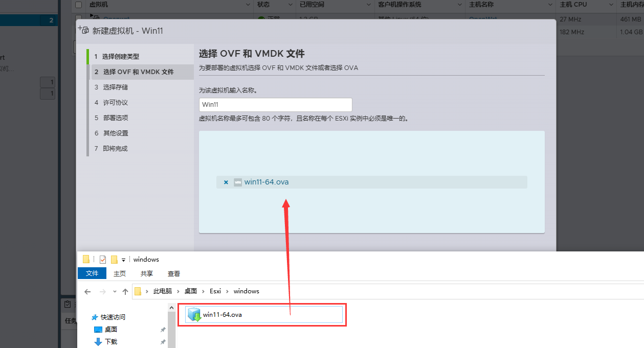Navigate to 此电脑 in the address bar
The width and height of the screenshot is (644, 348).
163,291
